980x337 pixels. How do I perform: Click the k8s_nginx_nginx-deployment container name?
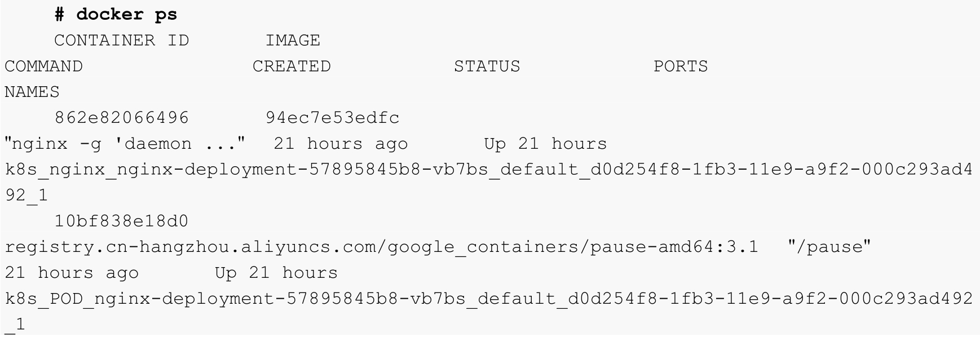489,170
